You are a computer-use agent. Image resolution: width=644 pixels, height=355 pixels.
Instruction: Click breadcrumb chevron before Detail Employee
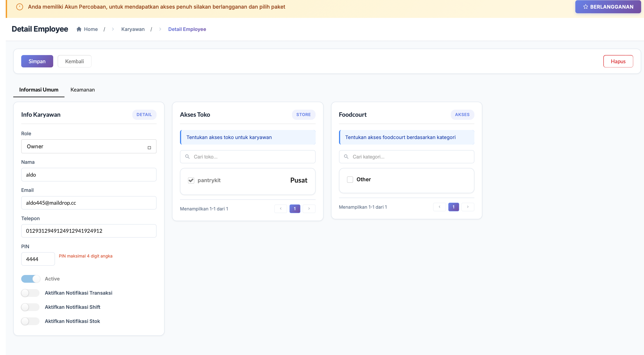pos(160,29)
